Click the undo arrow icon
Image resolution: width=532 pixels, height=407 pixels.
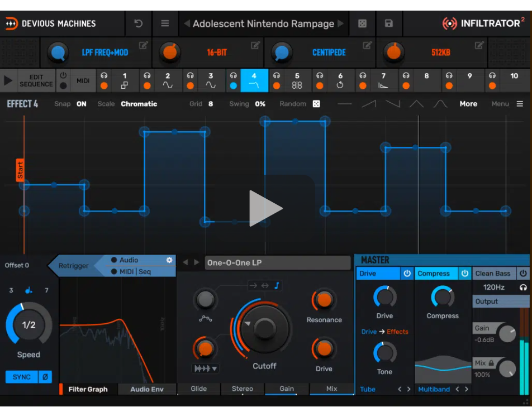[x=139, y=23]
